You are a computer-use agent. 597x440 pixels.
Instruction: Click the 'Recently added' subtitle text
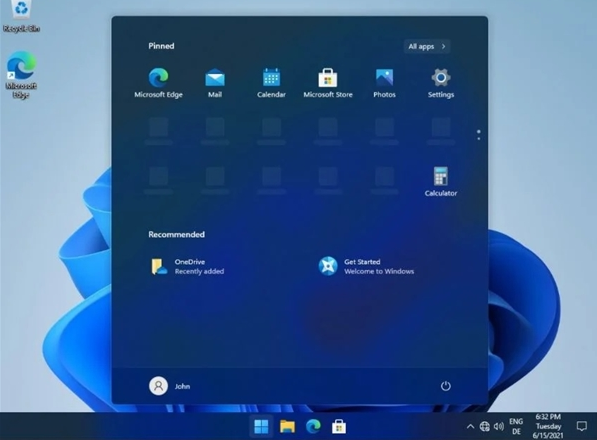(199, 271)
